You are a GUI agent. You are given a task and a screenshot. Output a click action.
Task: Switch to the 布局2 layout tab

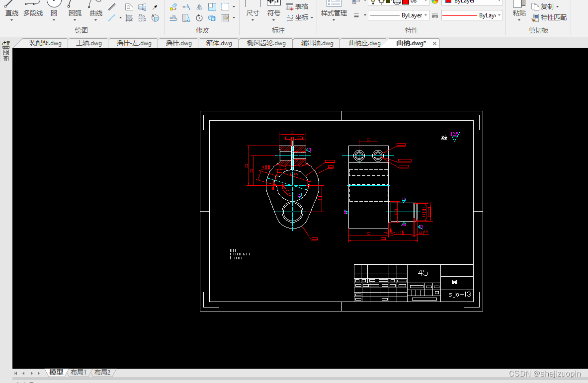pos(102,372)
